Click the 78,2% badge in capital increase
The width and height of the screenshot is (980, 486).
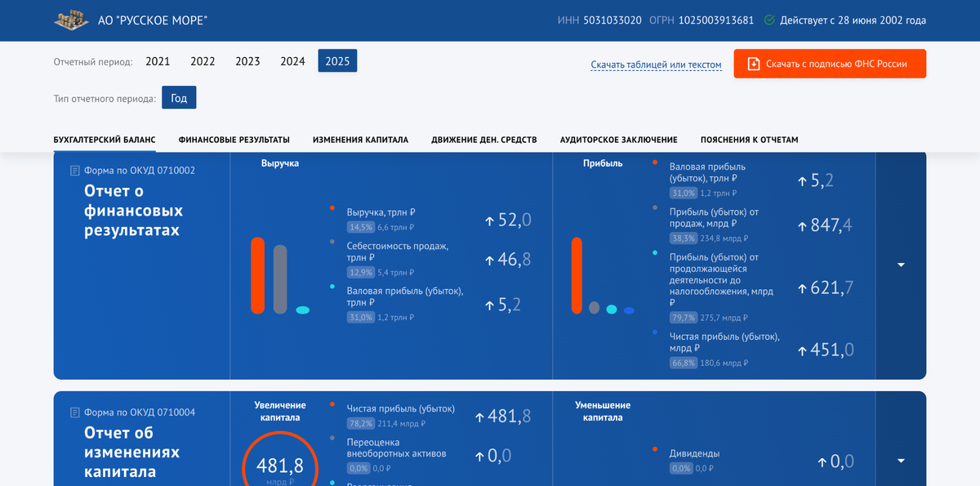click(360, 423)
